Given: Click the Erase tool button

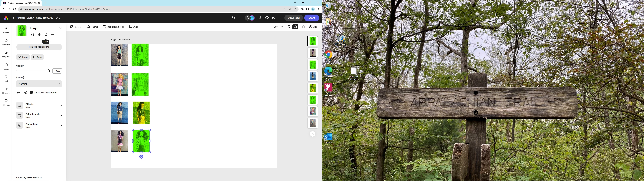Looking at the screenshot, I should 23,57.
